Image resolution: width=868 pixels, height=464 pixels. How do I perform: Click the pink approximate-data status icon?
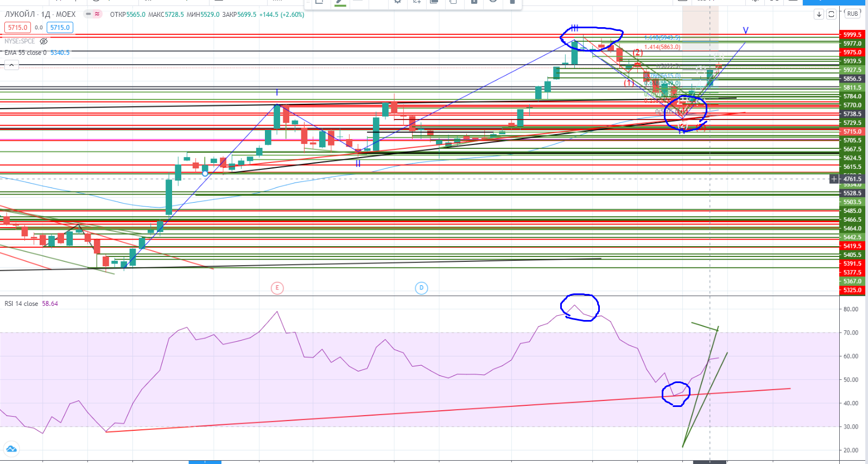97,14
